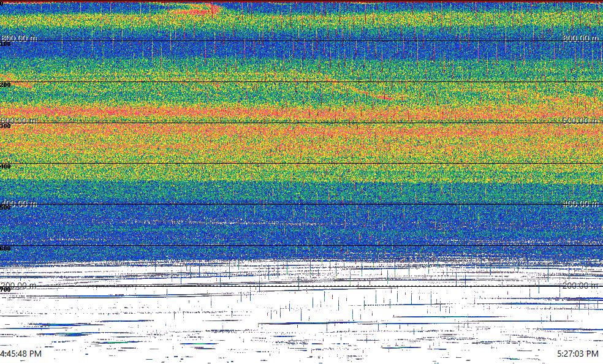Select the left-side 200.00 m range label

point(19,286)
